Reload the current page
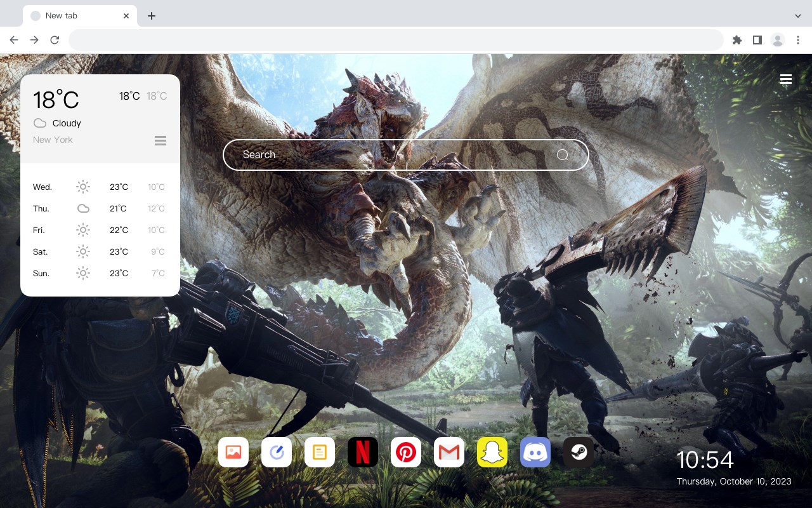The width and height of the screenshot is (812, 508). pyautogui.click(x=55, y=40)
